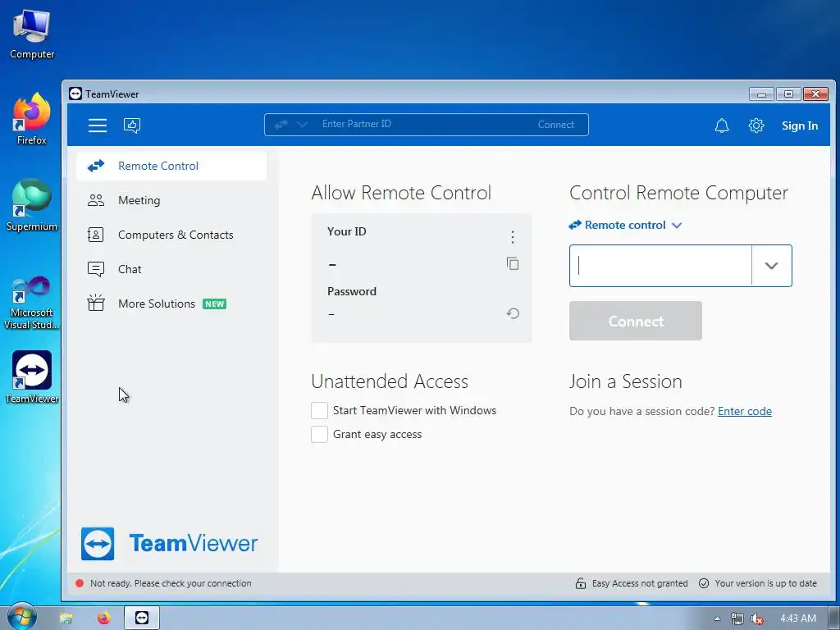This screenshot has height=630, width=840.
Task: Click the large gray Connect button
Action: pyautogui.click(x=636, y=321)
